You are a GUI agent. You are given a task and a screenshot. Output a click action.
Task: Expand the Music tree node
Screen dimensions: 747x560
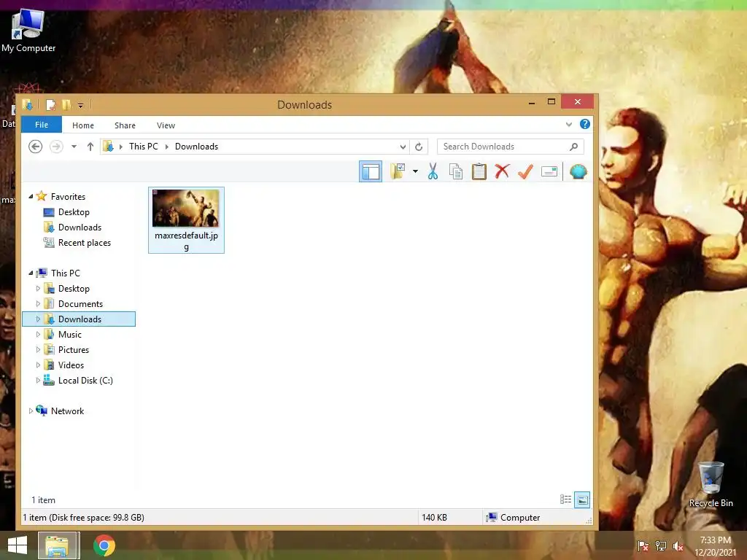tap(38, 334)
